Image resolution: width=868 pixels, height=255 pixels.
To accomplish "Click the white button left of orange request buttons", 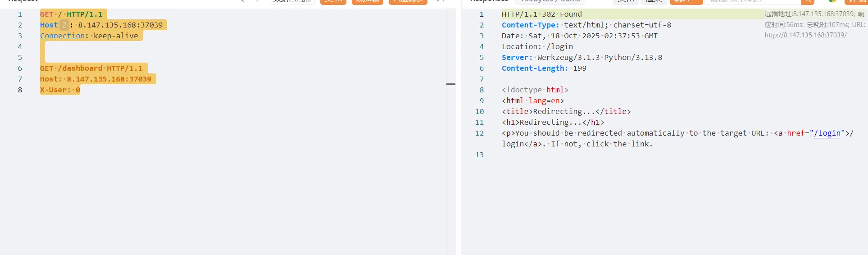I will [291, 1].
